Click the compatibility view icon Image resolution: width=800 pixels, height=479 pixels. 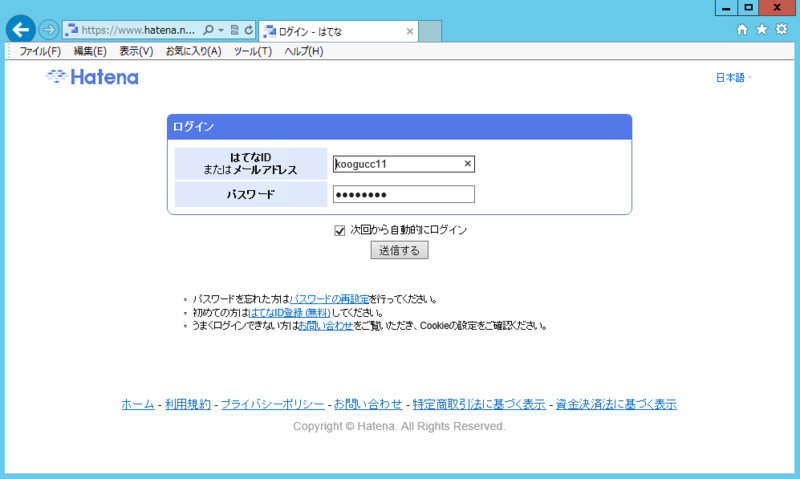point(235,30)
